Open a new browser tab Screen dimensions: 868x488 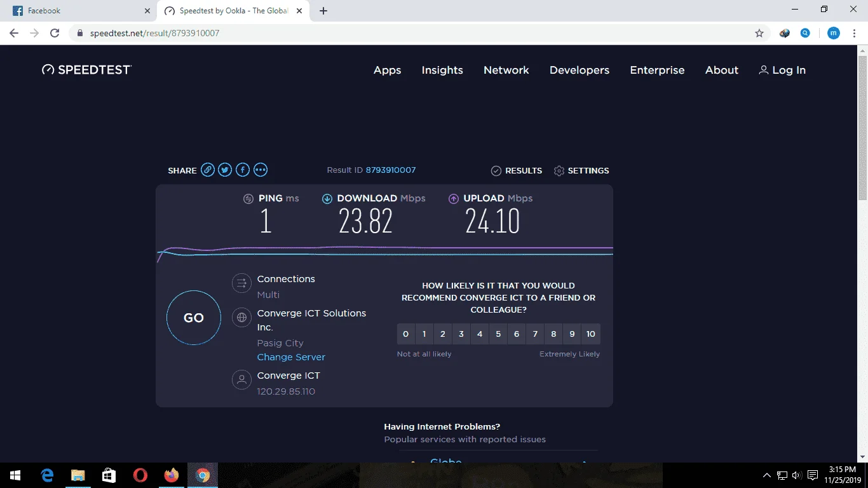323,11
